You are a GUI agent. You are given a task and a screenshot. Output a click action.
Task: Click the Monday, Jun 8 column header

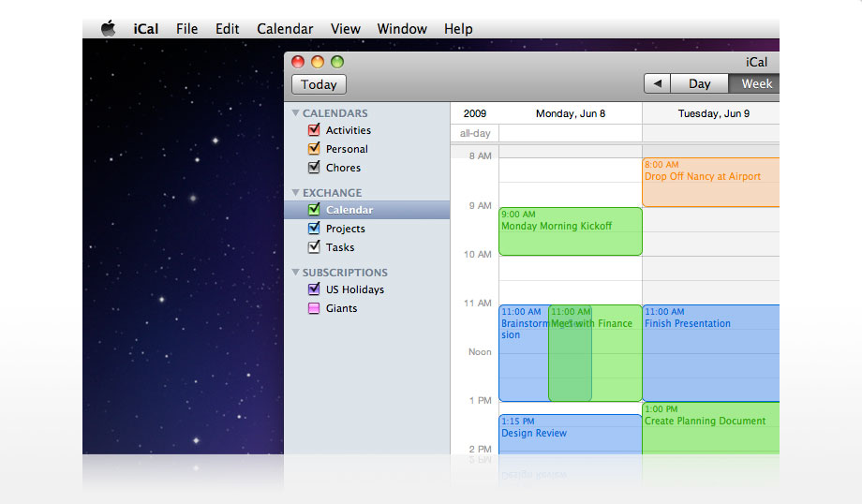570,113
